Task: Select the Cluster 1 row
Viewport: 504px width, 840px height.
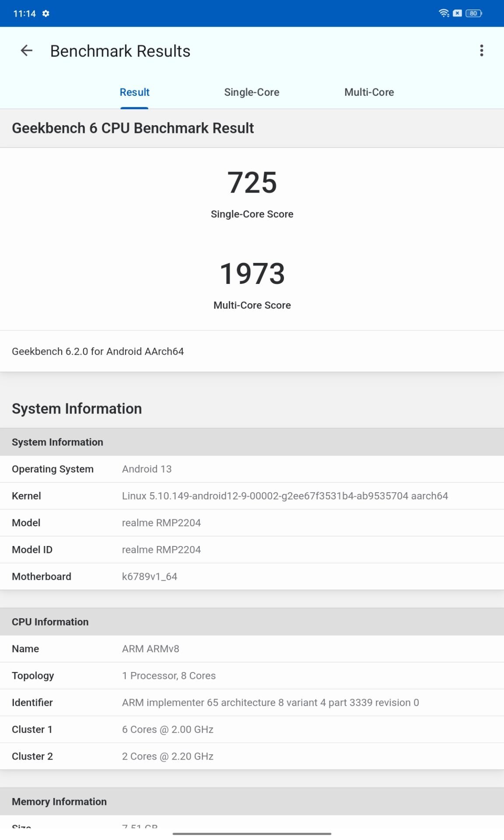Action: [x=252, y=729]
